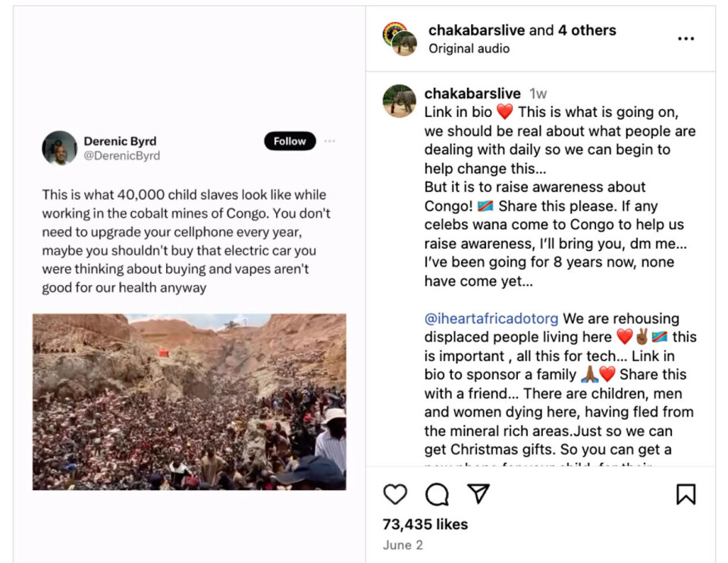This screenshot has height=563, width=728.
Task: Click the Derenic Byrd display name
Action: coord(120,141)
